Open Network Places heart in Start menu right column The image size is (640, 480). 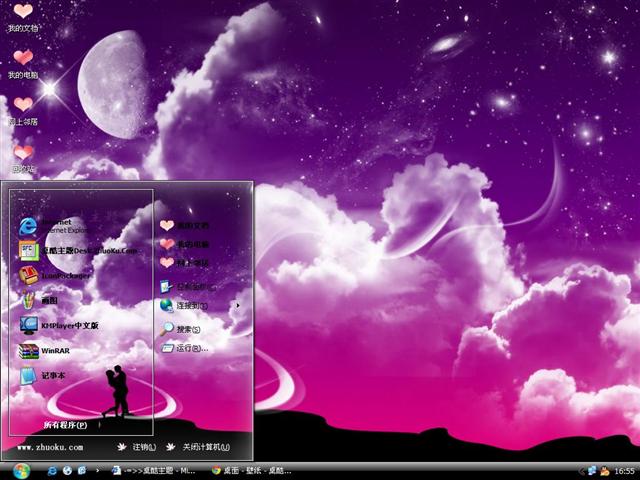point(184,262)
